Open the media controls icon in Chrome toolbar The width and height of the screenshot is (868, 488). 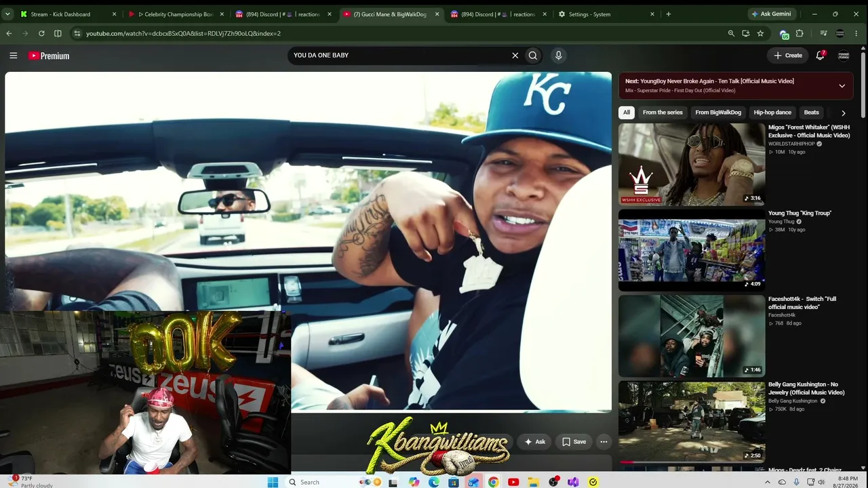click(823, 33)
